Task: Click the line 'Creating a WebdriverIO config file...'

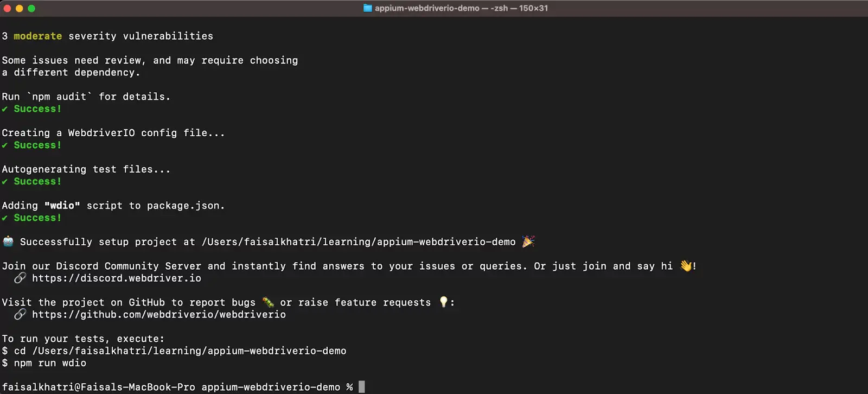Action: pyautogui.click(x=113, y=133)
